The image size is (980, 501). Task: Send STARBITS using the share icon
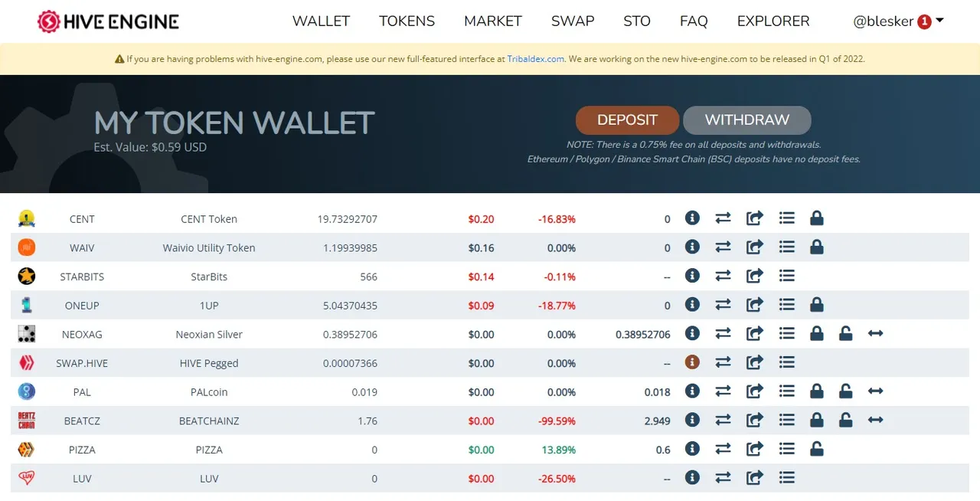(755, 276)
